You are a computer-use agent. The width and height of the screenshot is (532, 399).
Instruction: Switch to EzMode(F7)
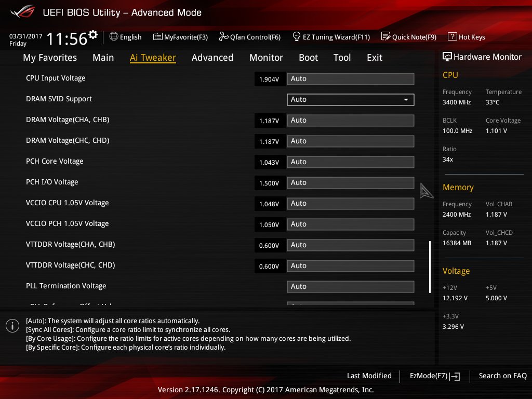coord(435,376)
